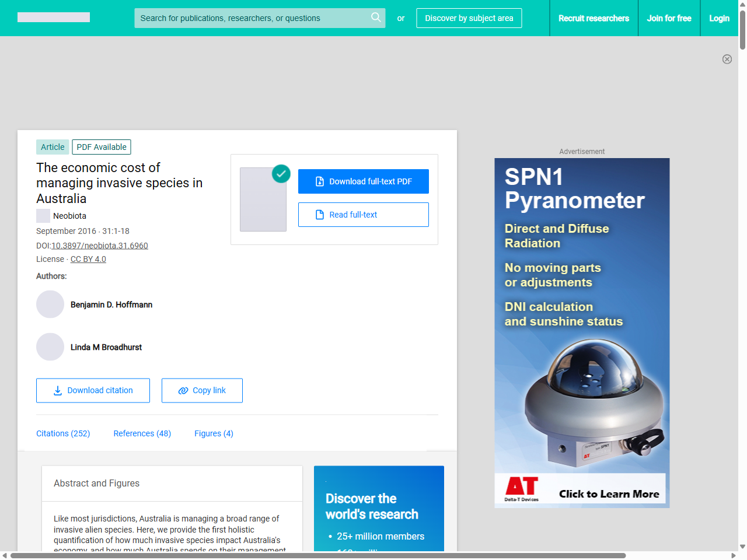Click the article title heading
Image resolution: width=747 pixels, height=560 pixels.
tap(120, 183)
